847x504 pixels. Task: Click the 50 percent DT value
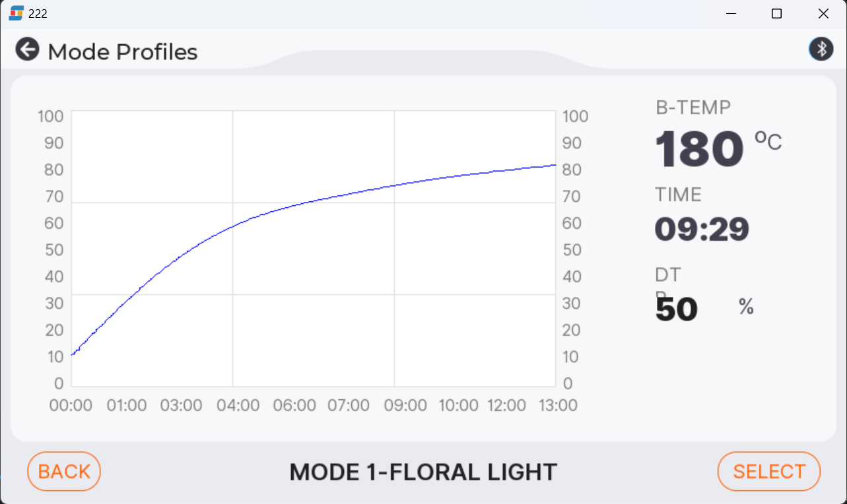(x=677, y=309)
